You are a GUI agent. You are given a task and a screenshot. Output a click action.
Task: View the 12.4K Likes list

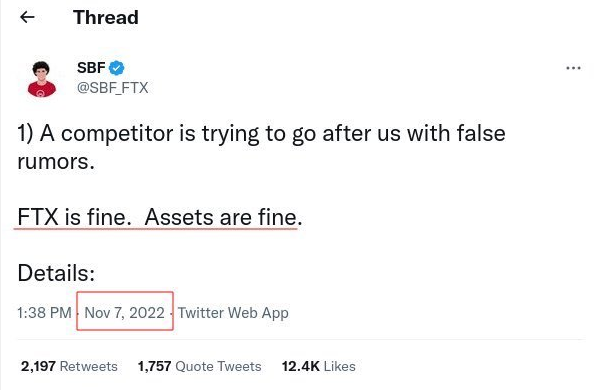pyautogui.click(x=318, y=366)
